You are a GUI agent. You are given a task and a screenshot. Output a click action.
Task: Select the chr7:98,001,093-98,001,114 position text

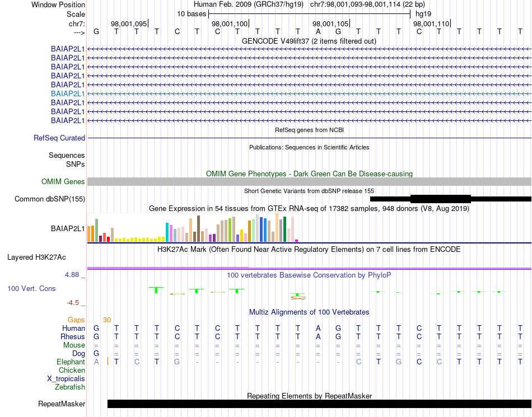click(x=367, y=4)
